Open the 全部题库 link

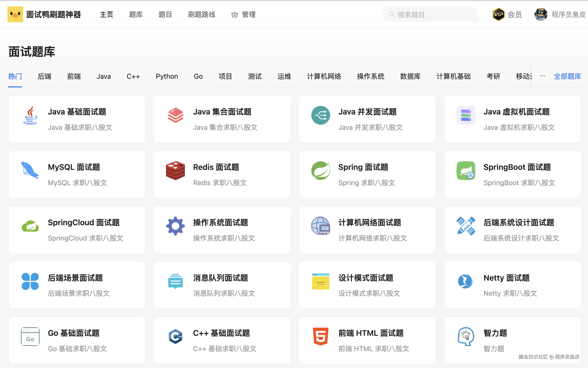pyautogui.click(x=567, y=76)
